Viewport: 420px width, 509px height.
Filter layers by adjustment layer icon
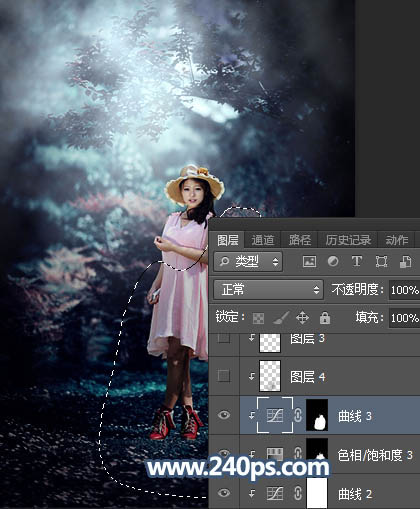(333, 262)
